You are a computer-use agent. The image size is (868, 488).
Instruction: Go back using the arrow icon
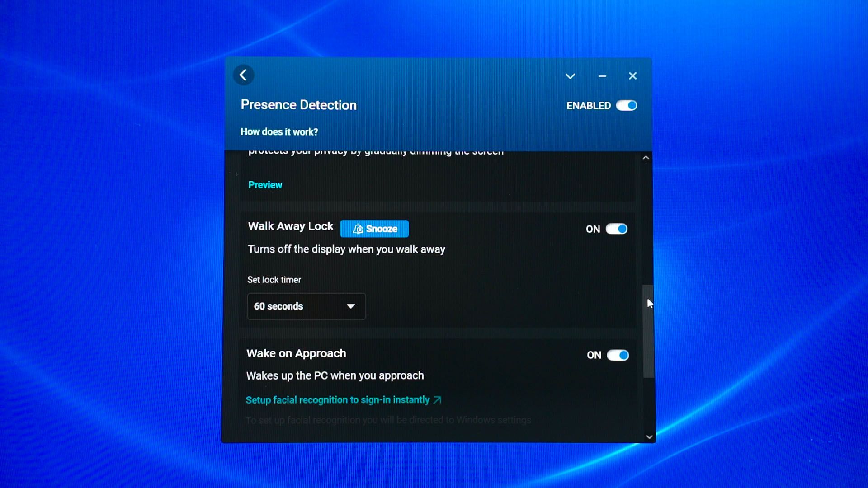click(x=243, y=75)
